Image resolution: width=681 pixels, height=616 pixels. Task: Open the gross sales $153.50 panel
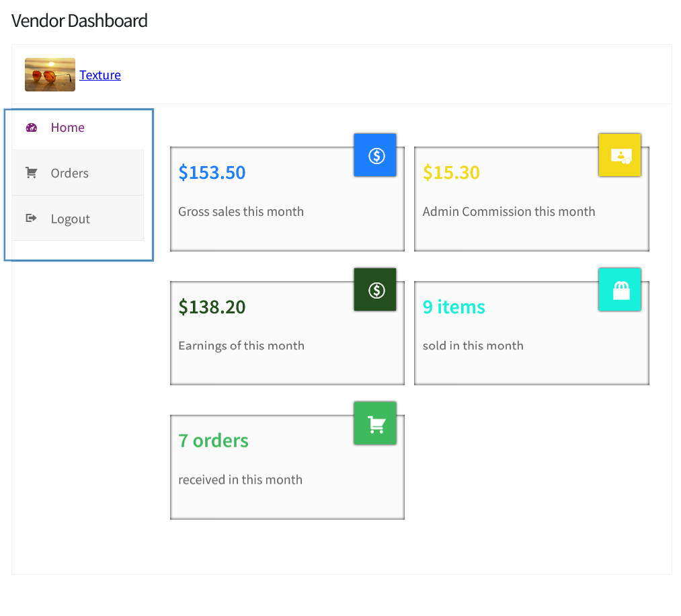click(287, 195)
